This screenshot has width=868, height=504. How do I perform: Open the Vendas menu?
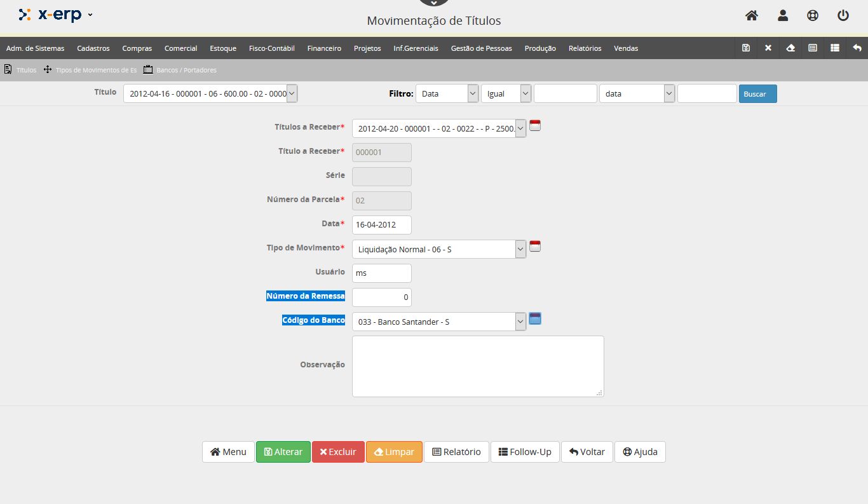pyautogui.click(x=626, y=48)
